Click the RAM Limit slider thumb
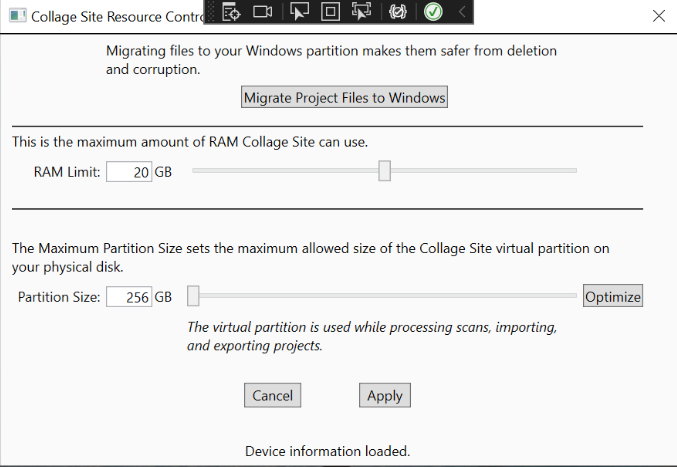The width and height of the screenshot is (677, 467). pyautogui.click(x=384, y=172)
